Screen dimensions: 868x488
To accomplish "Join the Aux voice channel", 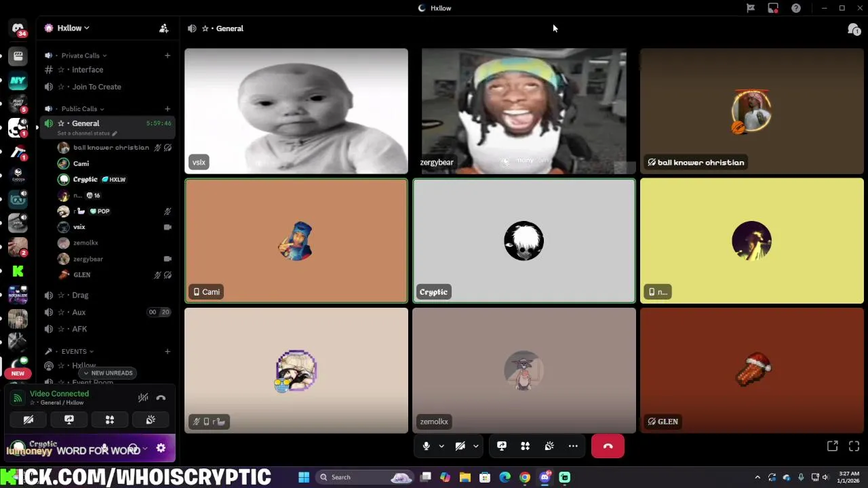I will coord(107,312).
